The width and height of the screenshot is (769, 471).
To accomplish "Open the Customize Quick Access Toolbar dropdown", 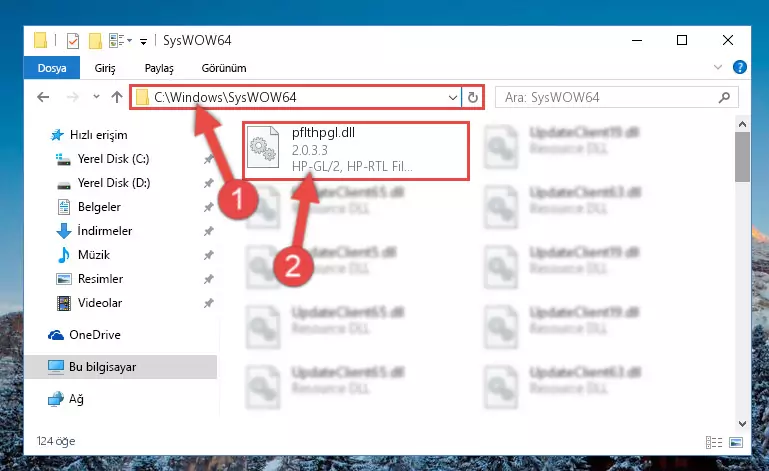I will tap(143, 41).
